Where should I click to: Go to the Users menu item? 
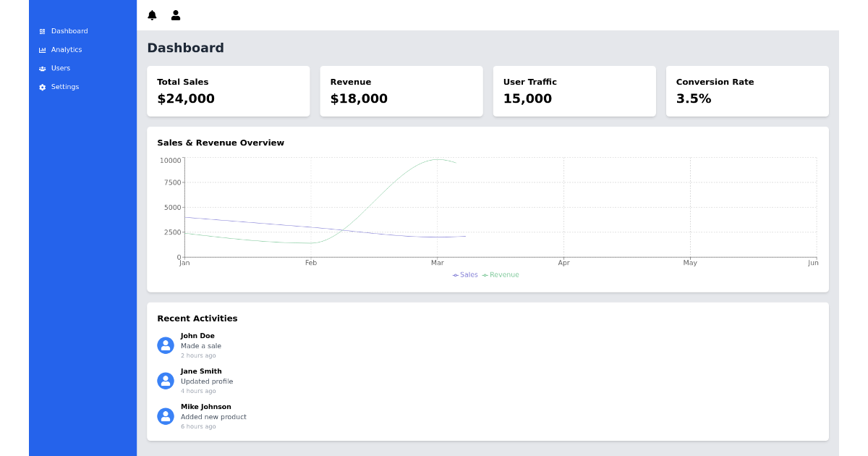click(x=61, y=68)
